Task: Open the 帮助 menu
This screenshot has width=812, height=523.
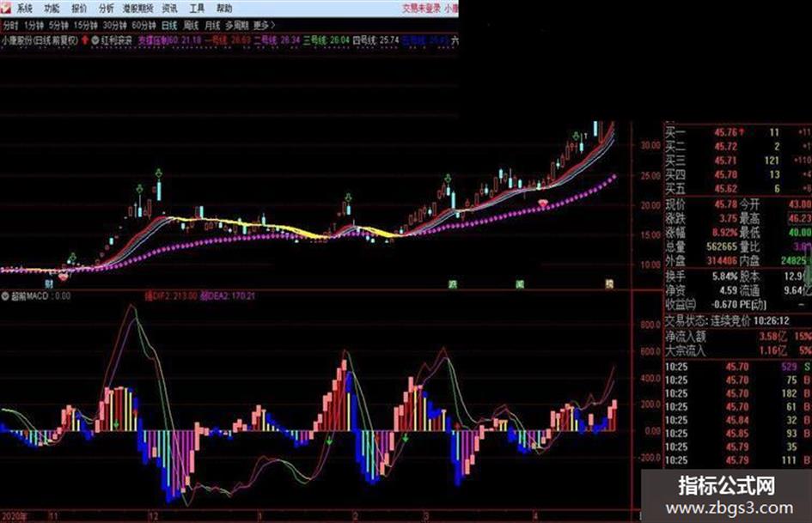Action: coord(224,9)
